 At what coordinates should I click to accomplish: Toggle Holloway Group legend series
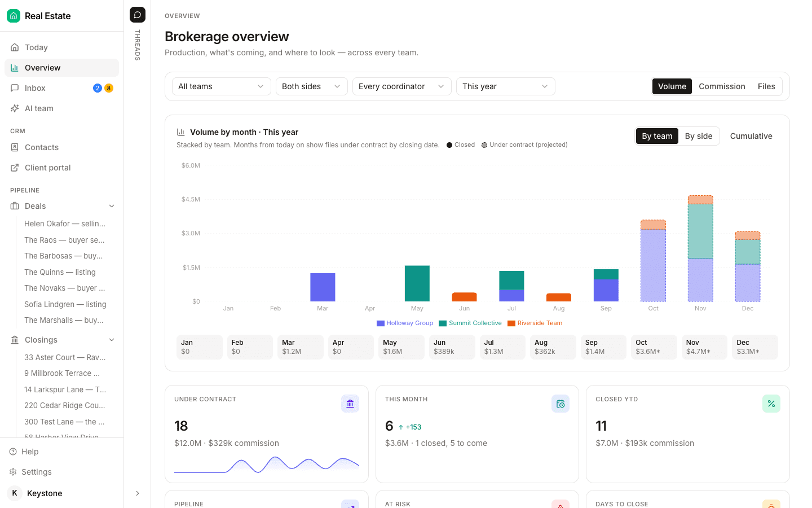click(x=405, y=323)
